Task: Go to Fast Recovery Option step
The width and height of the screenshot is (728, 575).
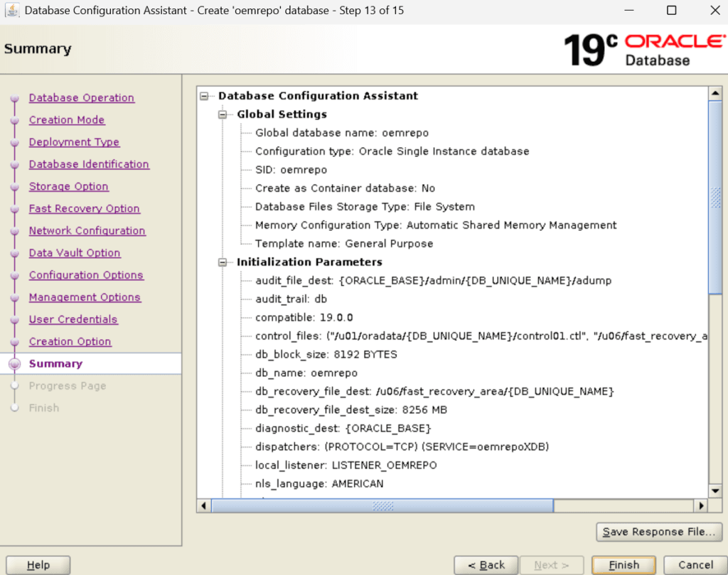Action: click(x=84, y=209)
